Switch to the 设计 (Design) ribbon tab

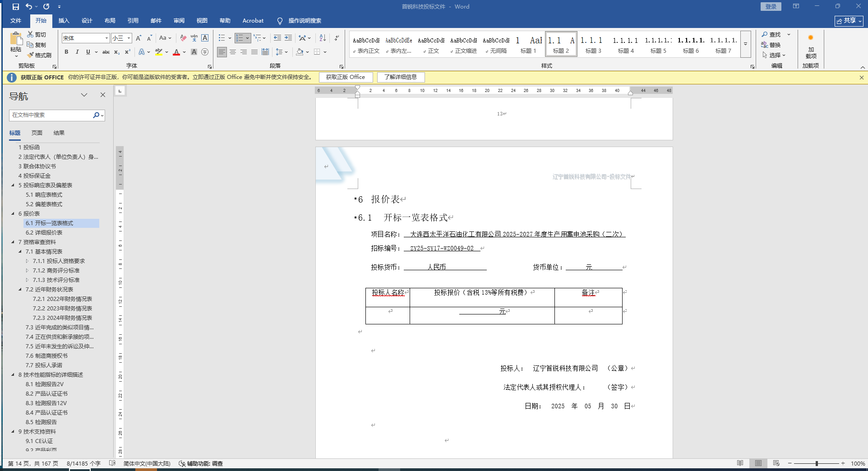tap(87, 21)
